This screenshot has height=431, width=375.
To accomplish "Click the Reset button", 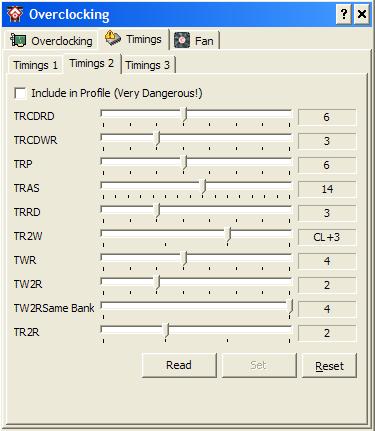I will point(329,366).
